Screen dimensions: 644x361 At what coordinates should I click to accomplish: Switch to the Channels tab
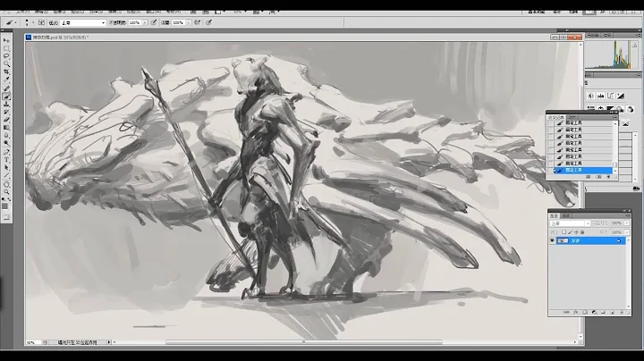(x=567, y=215)
